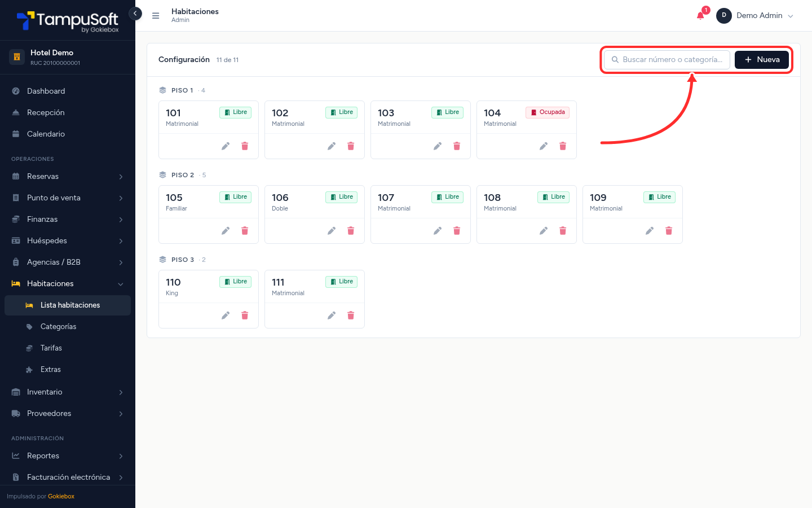The width and height of the screenshot is (812, 508).
Task: Edit room 101 with the pencil icon
Action: (x=226, y=146)
